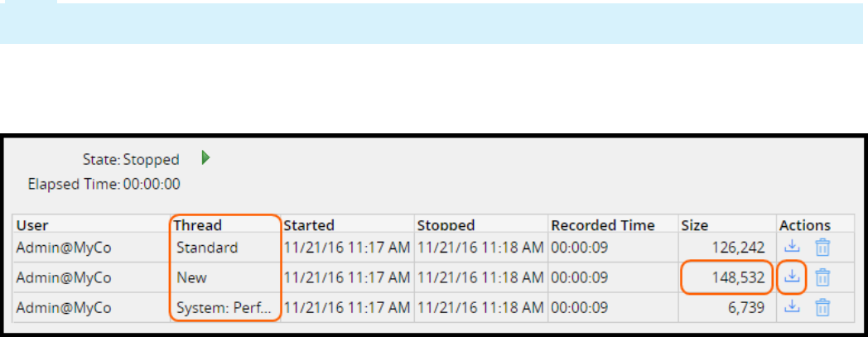Select the New thread cell

point(191,277)
